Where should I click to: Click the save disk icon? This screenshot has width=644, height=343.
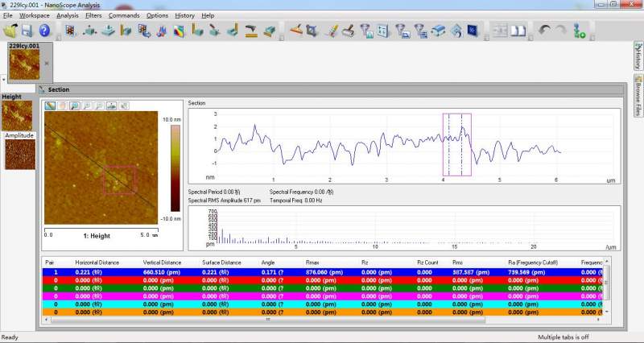(27, 31)
